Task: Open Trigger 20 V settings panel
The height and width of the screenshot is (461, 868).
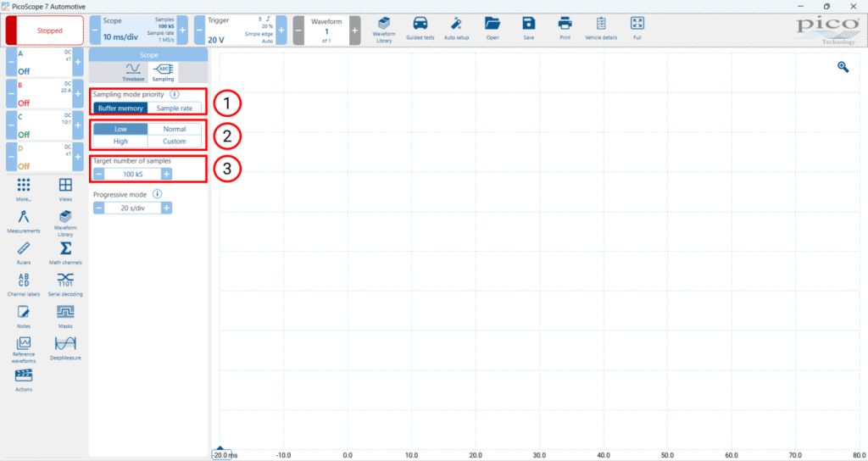Action: tap(240, 30)
